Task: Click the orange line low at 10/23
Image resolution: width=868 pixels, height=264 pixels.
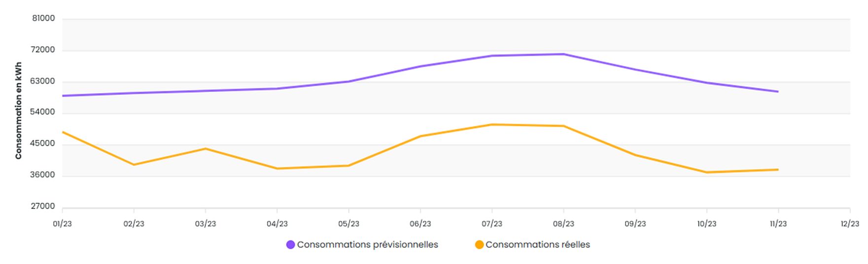Action: click(707, 172)
